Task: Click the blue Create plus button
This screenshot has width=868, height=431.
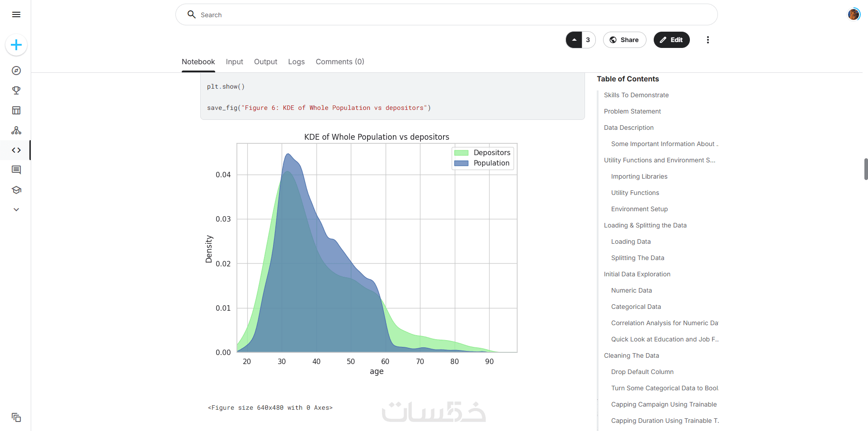Action: pyautogui.click(x=16, y=45)
